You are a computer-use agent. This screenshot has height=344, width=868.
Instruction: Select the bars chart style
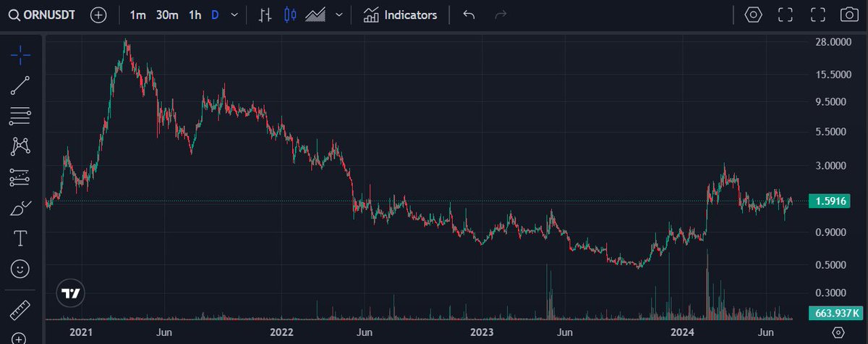265,14
